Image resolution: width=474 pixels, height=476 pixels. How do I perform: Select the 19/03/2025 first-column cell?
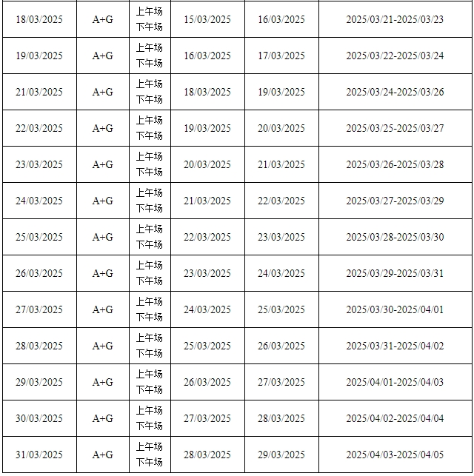(39, 56)
